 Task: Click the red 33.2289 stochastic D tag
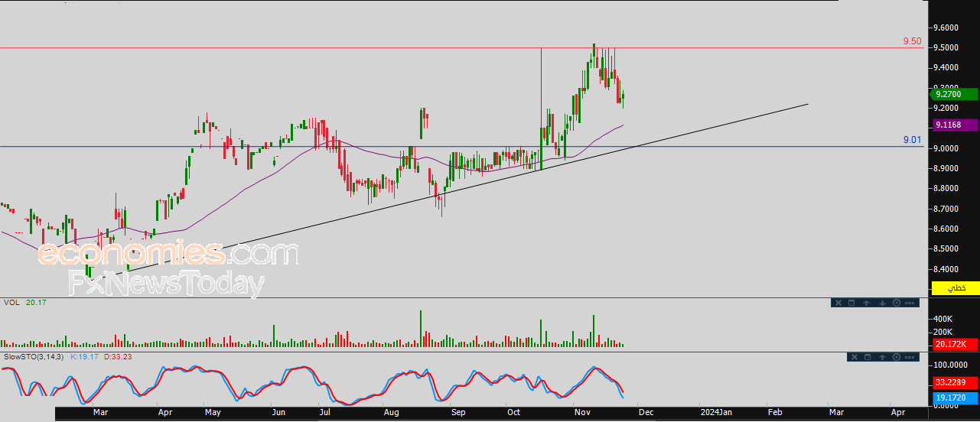pyautogui.click(x=955, y=383)
